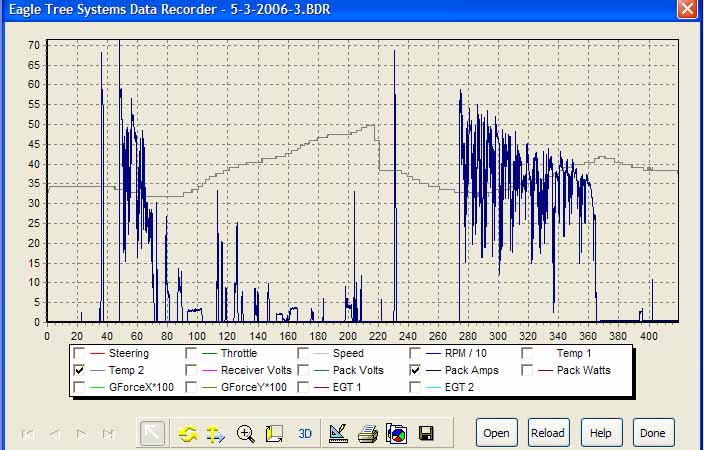
Task: Uncheck the Temp 2 checkbox
Action: pyautogui.click(x=79, y=370)
